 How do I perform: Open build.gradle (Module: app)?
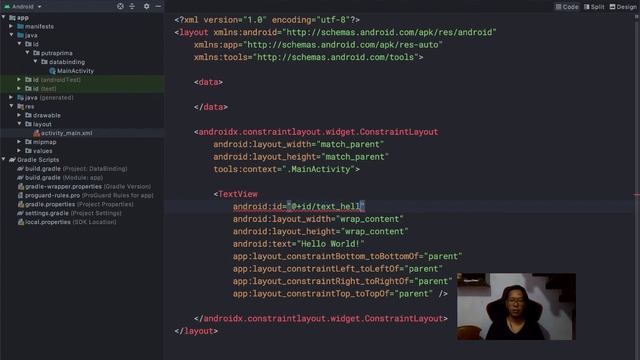pos(64,178)
